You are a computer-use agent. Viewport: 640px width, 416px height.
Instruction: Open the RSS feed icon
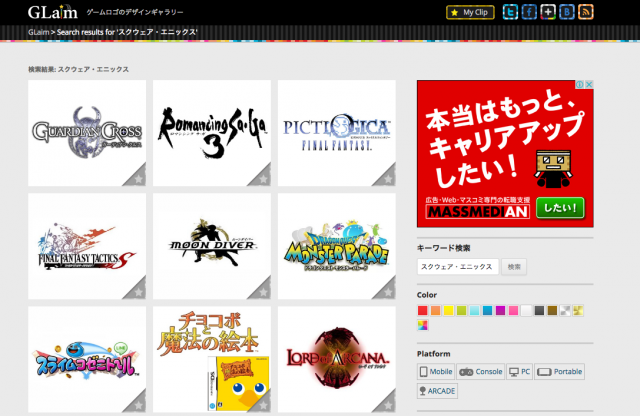pos(586,12)
